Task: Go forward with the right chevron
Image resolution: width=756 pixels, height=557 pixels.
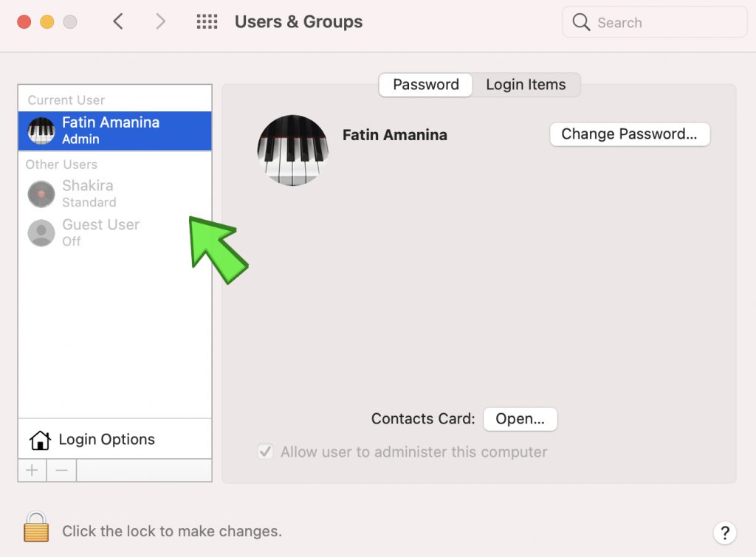Action: pyautogui.click(x=160, y=21)
